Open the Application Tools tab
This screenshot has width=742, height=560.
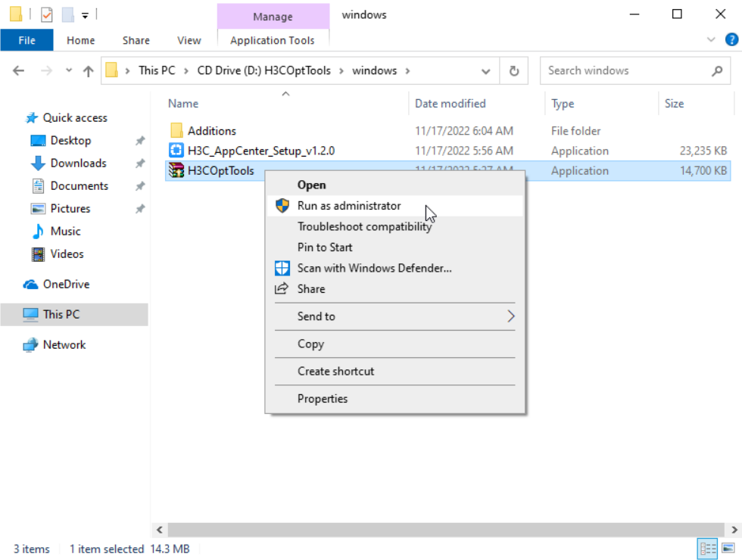click(x=273, y=40)
